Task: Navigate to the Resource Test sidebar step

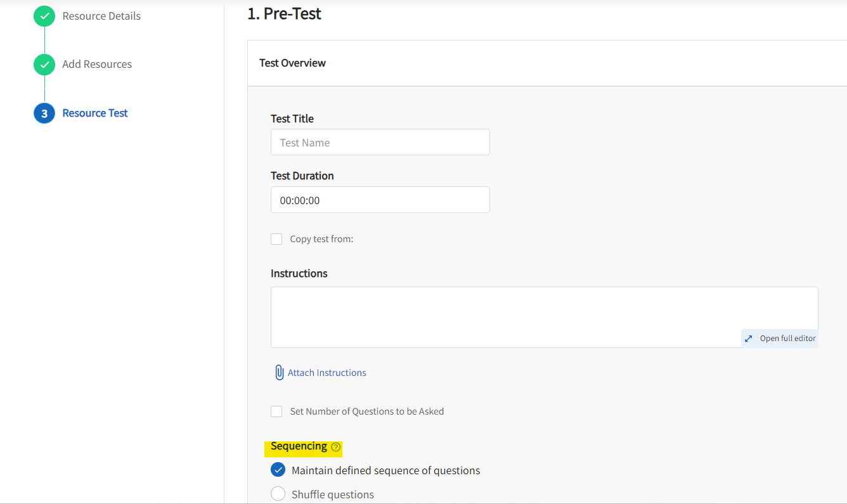Action: point(94,113)
